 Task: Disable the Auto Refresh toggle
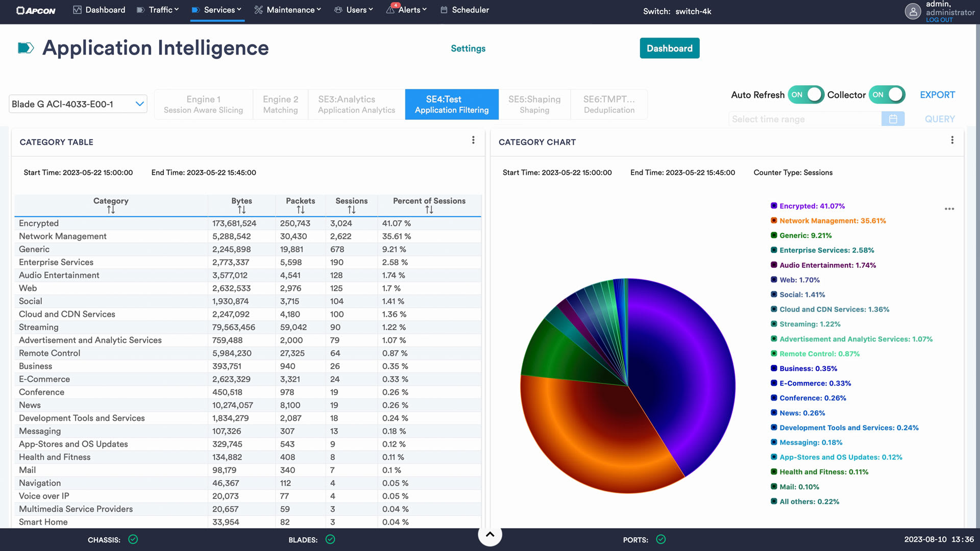point(806,94)
